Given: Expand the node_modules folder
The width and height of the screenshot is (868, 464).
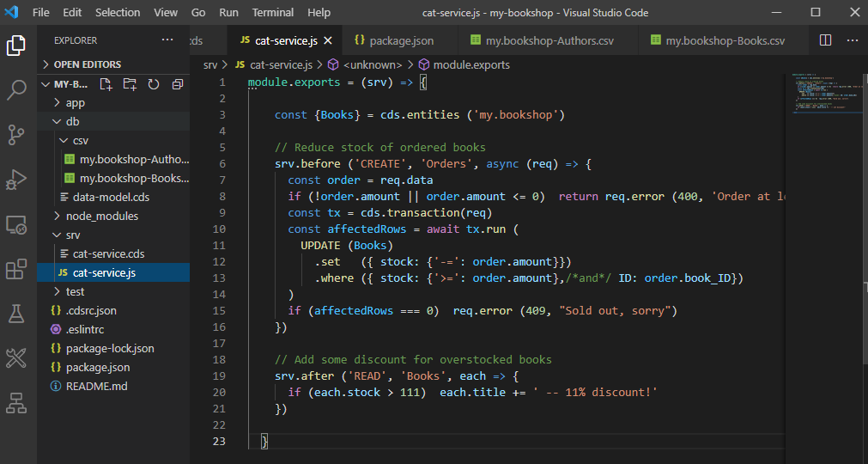Looking at the screenshot, I should pos(101,217).
